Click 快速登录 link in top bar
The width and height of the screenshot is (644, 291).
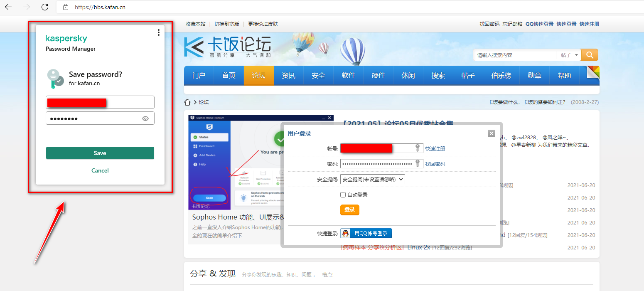coord(567,24)
